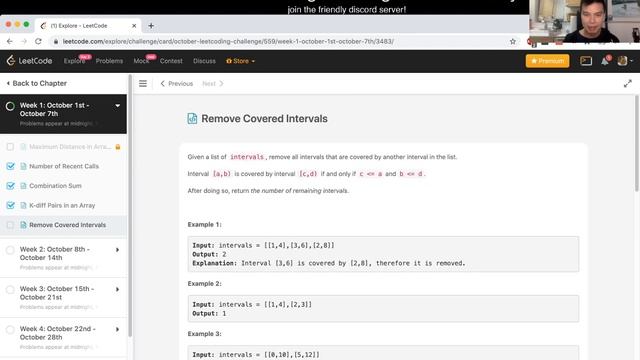
Task: Click document icon next to K-diff Pairs
Action: [x=23, y=205]
